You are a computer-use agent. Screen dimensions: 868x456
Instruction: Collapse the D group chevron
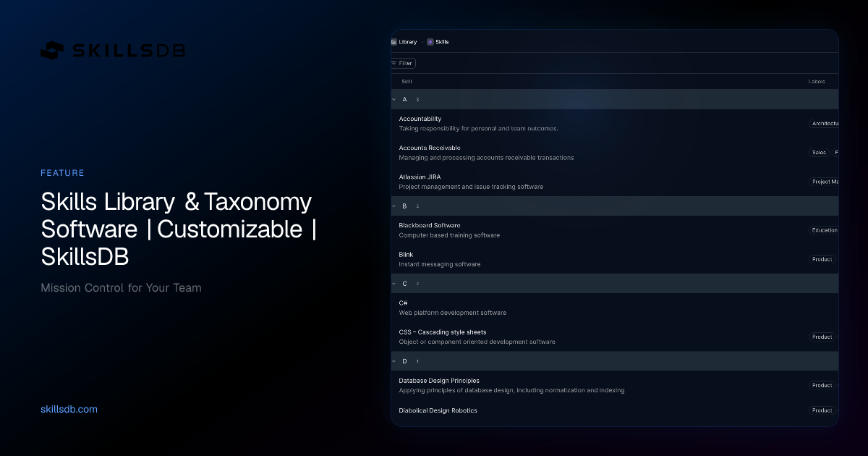click(393, 361)
